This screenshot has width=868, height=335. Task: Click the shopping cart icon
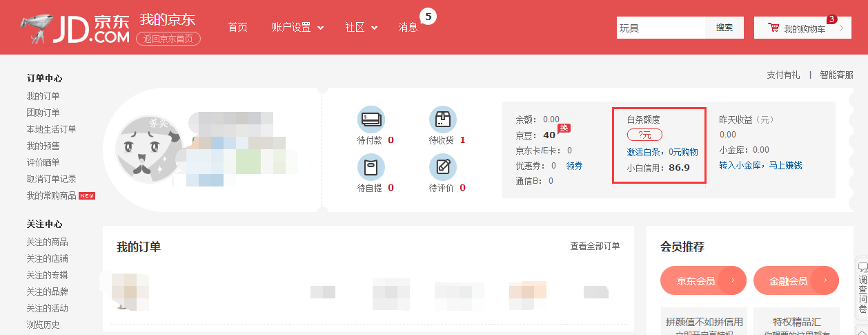(x=773, y=28)
